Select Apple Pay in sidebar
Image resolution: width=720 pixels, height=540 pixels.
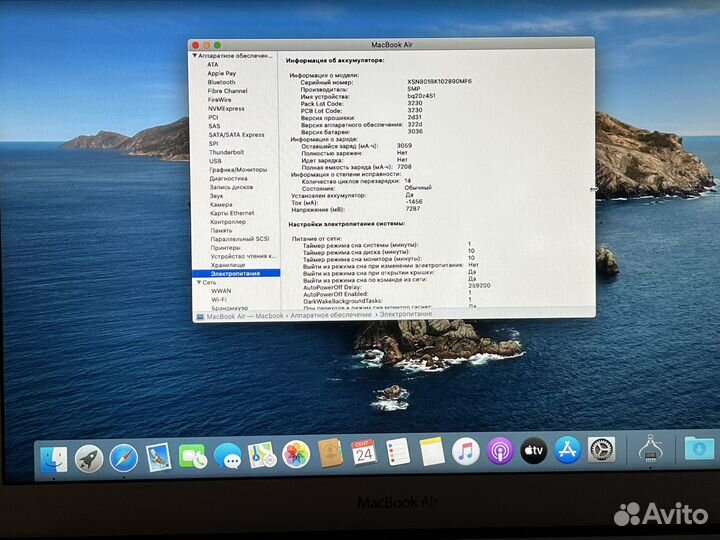[221, 73]
